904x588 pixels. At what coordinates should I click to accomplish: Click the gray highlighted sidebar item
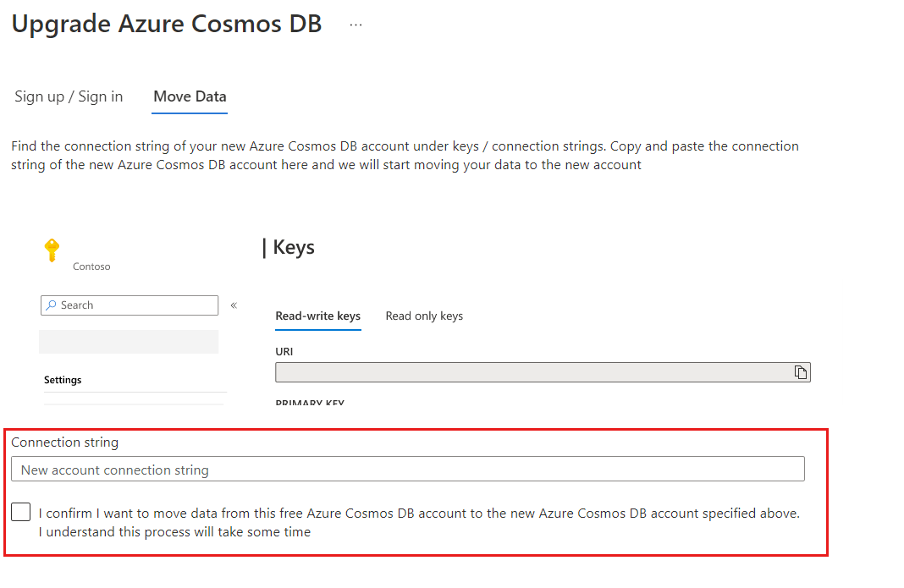(129, 342)
